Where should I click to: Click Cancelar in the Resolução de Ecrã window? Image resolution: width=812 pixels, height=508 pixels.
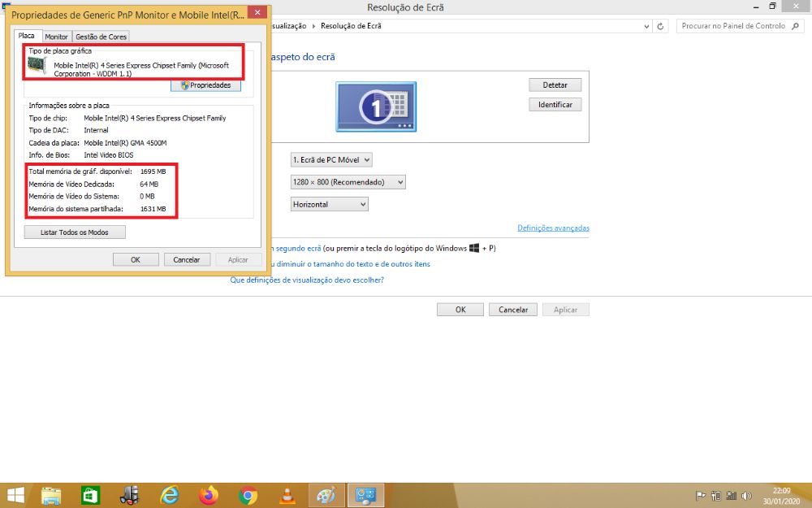click(513, 310)
